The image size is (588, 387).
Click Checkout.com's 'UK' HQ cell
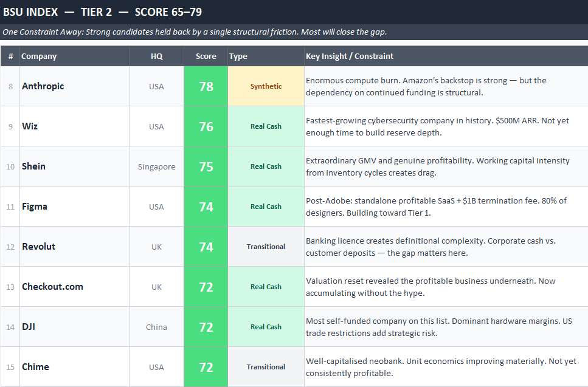click(x=156, y=287)
